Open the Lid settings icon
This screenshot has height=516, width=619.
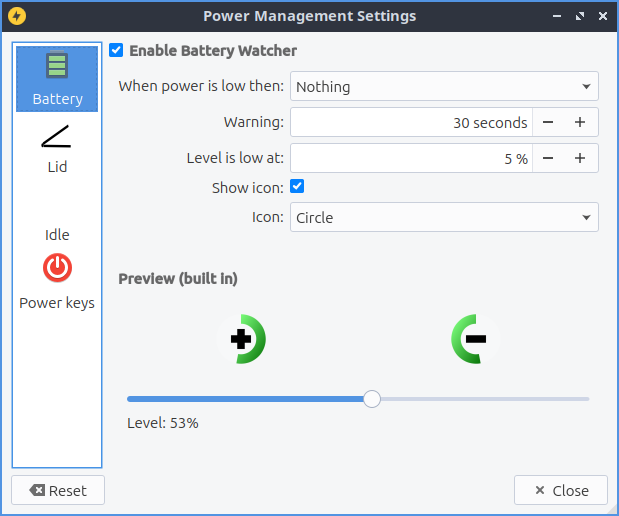57,135
